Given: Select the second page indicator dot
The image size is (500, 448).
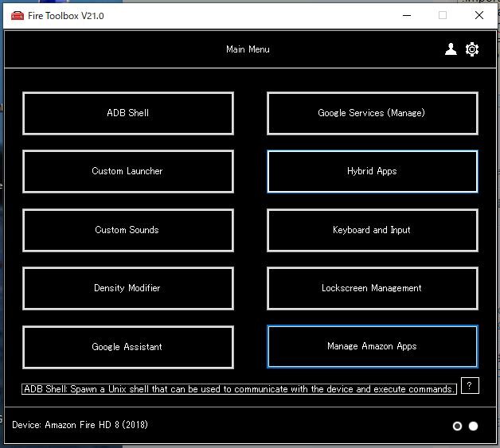Looking at the screenshot, I should (x=473, y=426).
